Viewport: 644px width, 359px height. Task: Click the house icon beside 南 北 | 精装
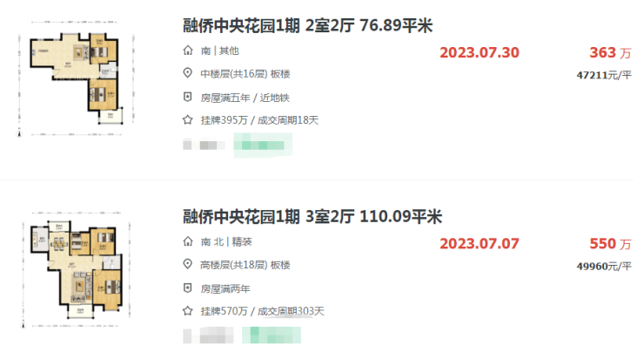point(187,241)
